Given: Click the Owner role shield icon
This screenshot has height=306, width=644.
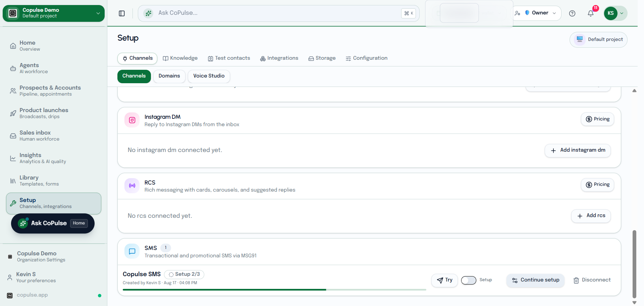Looking at the screenshot, I should pyautogui.click(x=527, y=13).
